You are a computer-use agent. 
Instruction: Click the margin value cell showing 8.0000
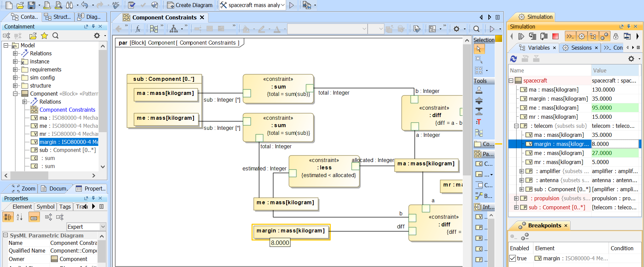pos(614,144)
